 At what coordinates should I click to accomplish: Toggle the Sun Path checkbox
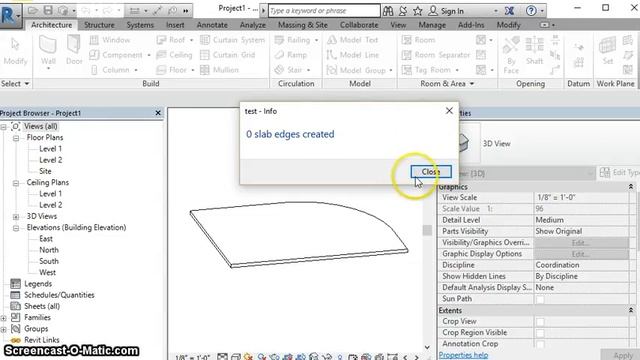click(540, 299)
